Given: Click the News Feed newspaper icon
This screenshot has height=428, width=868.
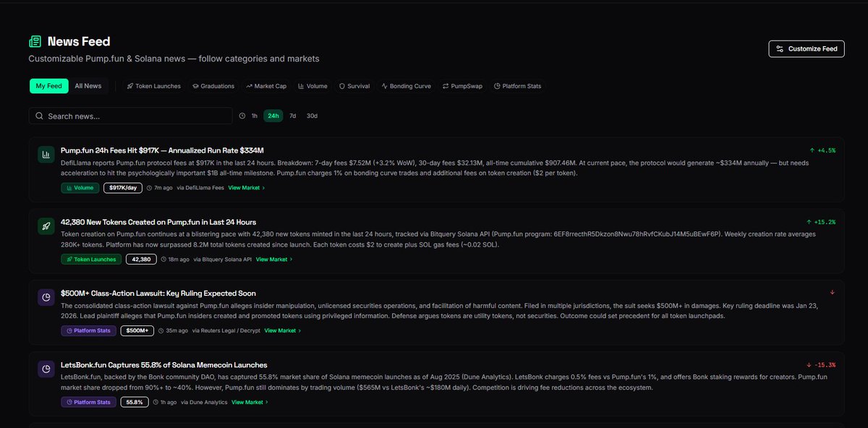Looking at the screenshot, I should pos(35,42).
